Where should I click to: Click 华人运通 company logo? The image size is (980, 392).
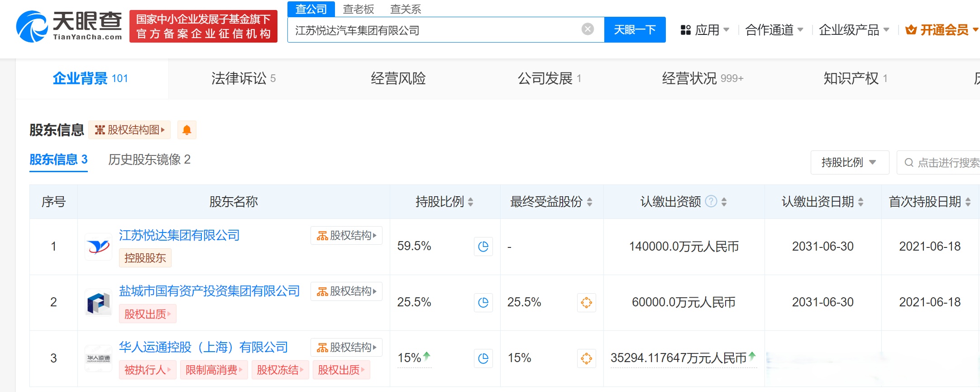(98, 358)
